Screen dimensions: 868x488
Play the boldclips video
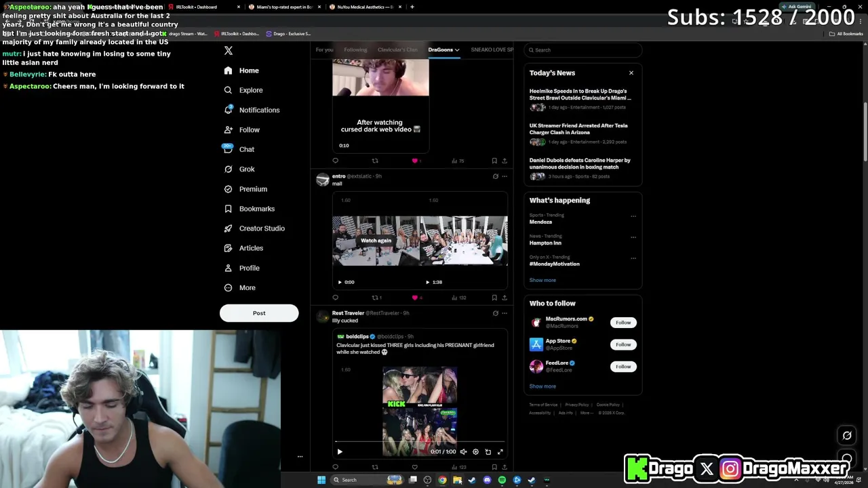(340, 451)
